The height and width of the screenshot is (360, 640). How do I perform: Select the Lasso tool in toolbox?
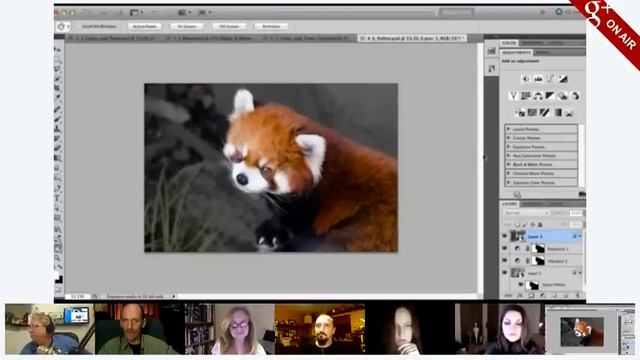tap(58, 69)
